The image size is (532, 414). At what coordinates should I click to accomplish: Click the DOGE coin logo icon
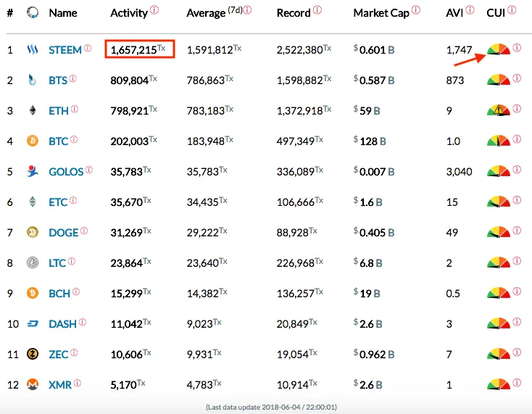33,233
